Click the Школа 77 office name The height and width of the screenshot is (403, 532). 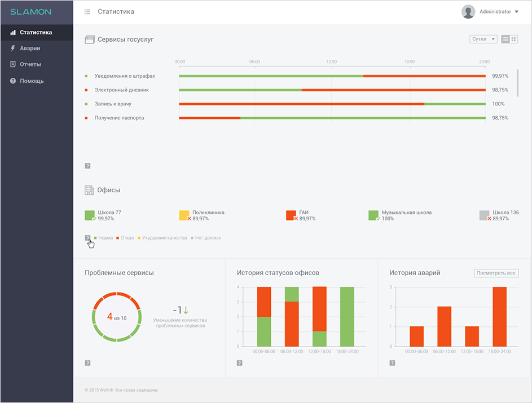[109, 212]
